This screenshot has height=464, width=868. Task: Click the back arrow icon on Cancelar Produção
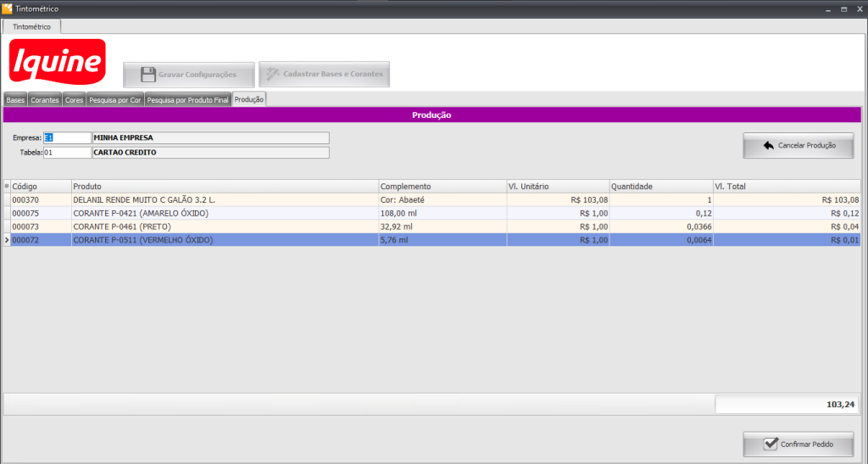coord(768,145)
